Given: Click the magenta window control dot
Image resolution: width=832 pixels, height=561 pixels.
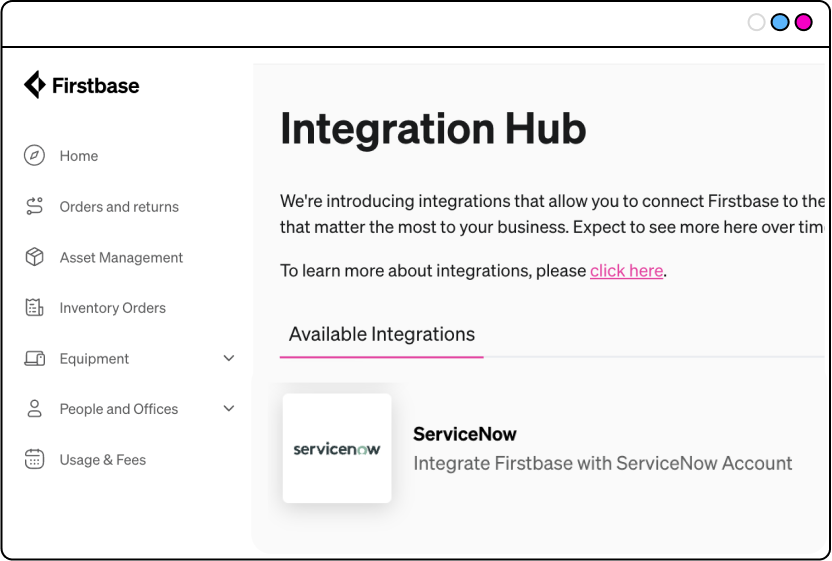Looking at the screenshot, I should click(x=803, y=22).
